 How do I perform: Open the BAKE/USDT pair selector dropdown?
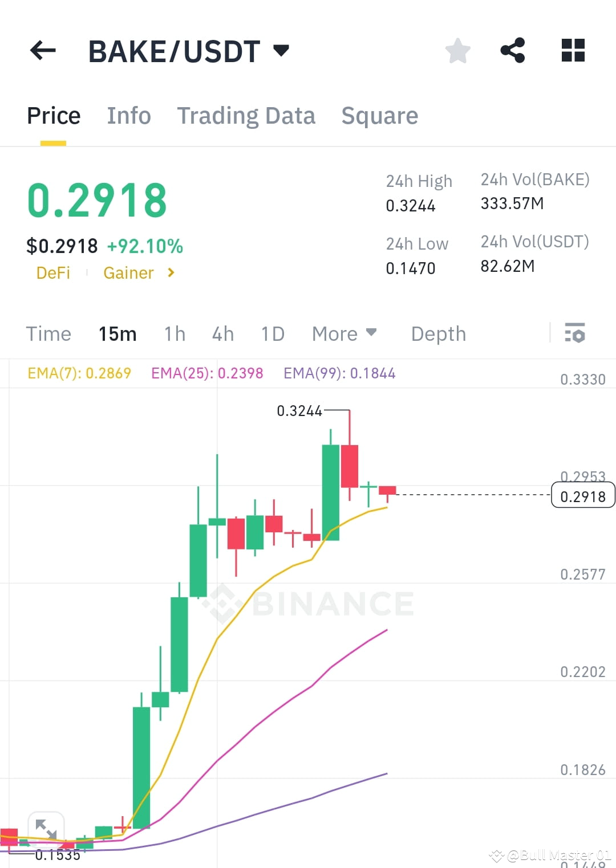pos(281,51)
